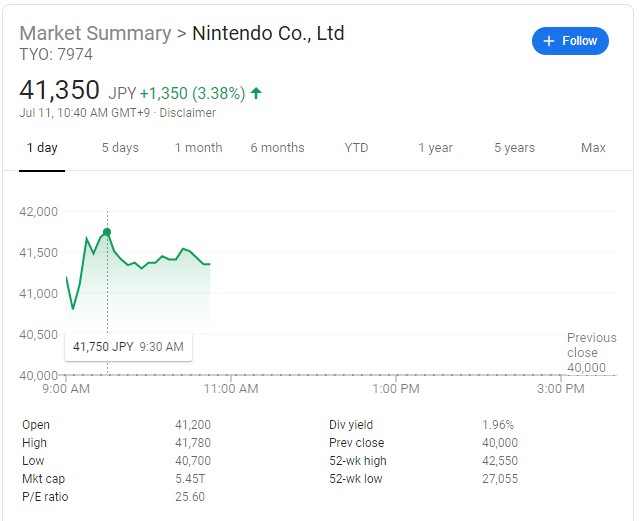This screenshot has height=521, width=640.
Task: Click the green data point marker on chart
Action: pos(107,232)
